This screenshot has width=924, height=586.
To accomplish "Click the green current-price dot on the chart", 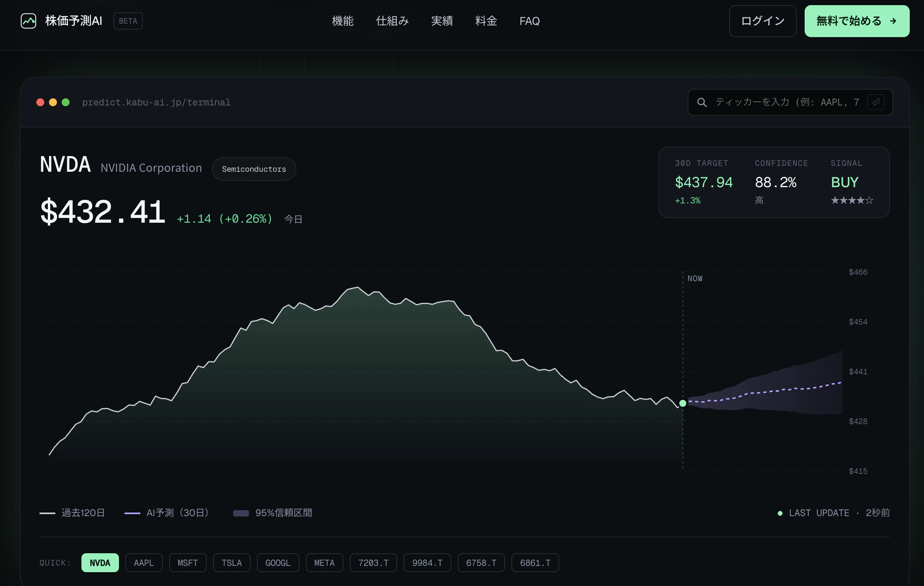I will [x=683, y=403].
